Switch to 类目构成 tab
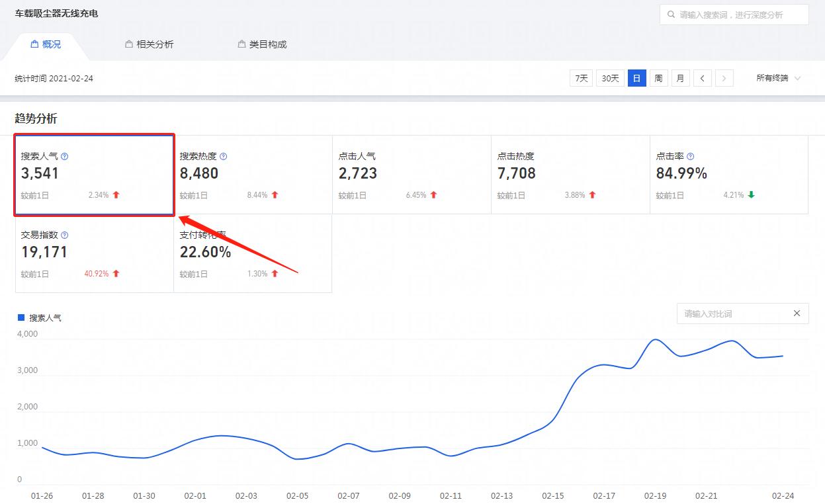This screenshot has width=825, height=504. coord(262,44)
